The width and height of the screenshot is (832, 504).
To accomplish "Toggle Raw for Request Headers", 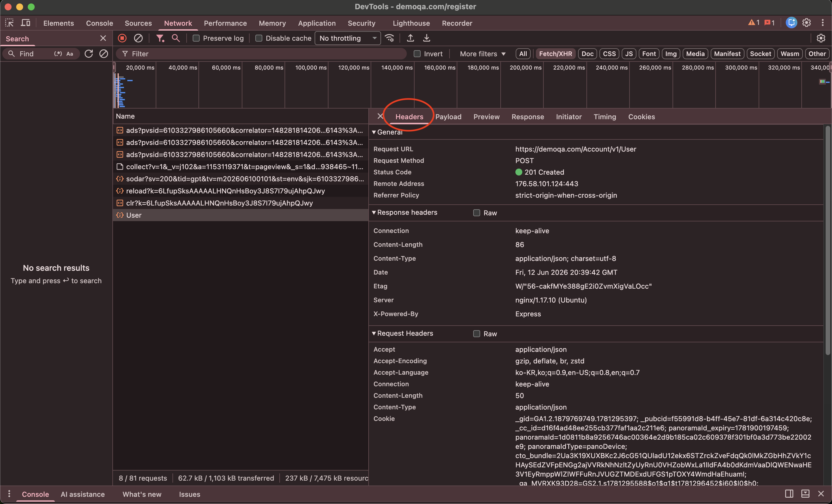I will coord(476,334).
